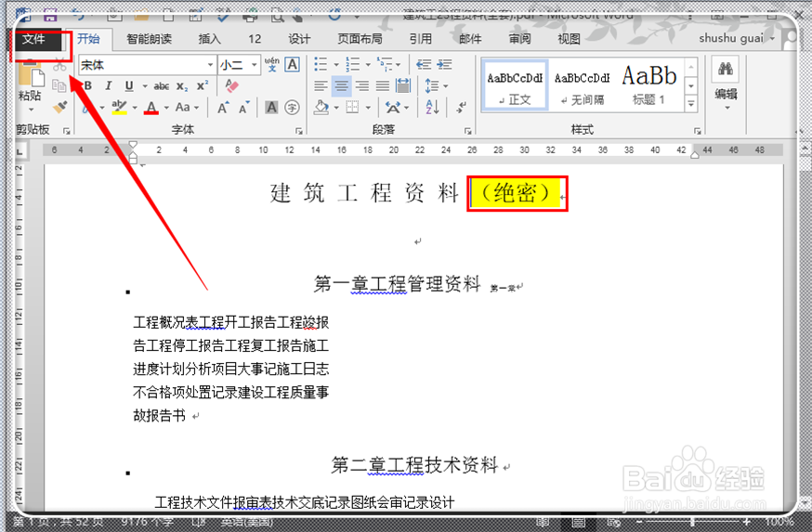The image size is (812, 532).
Task: Apply yellow text highlight color
Action: pyautogui.click(x=120, y=107)
